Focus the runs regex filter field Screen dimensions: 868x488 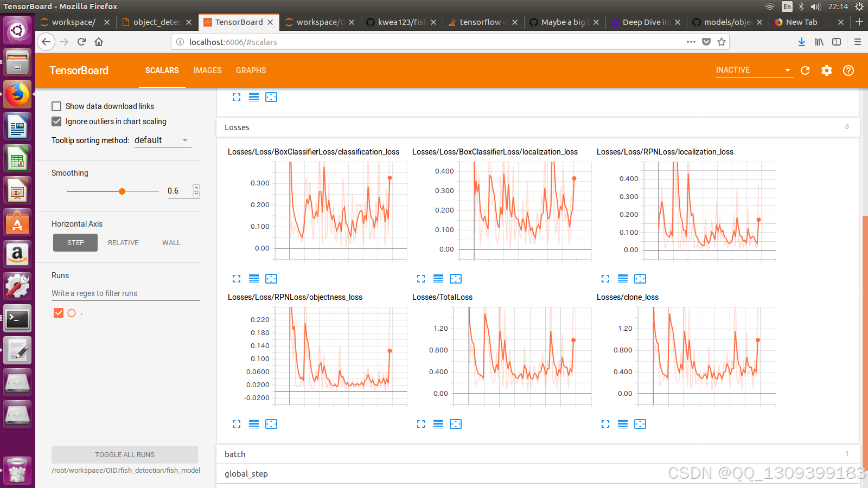click(x=126, y=293)
